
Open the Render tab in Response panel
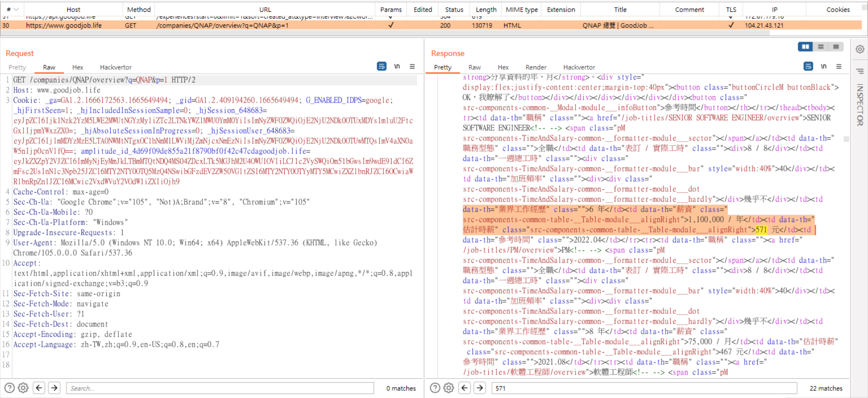click(x=536, y=67)
